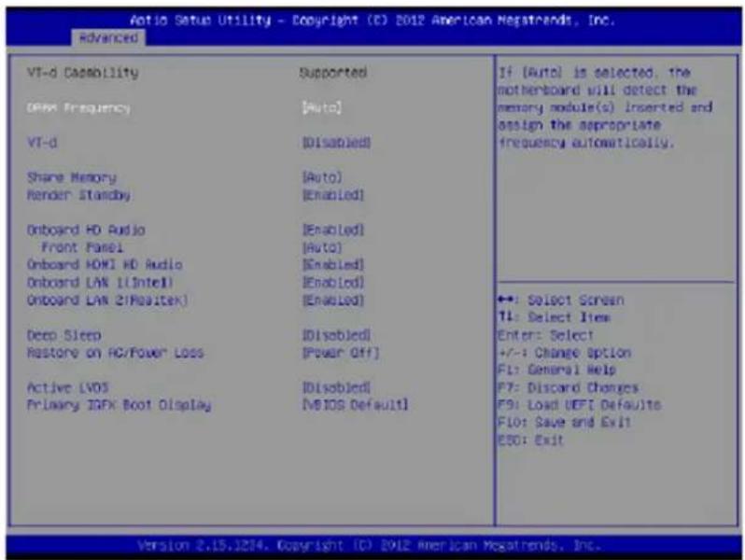745x560 pixels.
Task: Click the Select Screen key hint
Action: pyautogui.click(x=561, y=301)
